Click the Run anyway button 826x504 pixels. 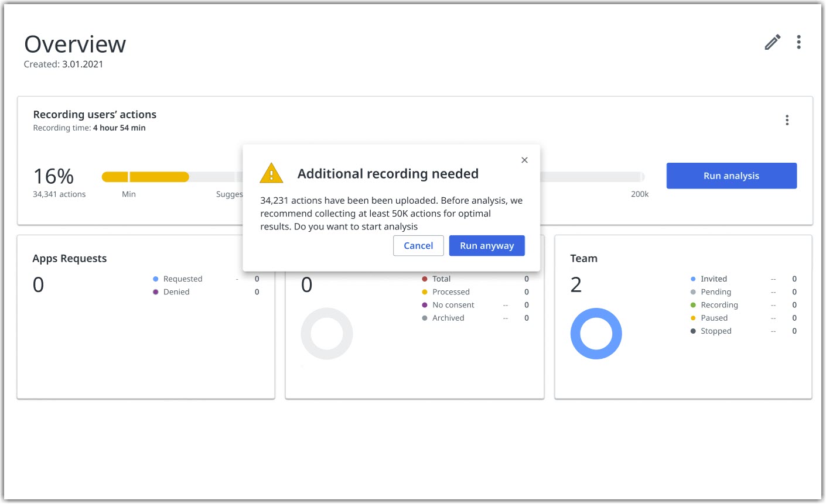click(487, 246)
